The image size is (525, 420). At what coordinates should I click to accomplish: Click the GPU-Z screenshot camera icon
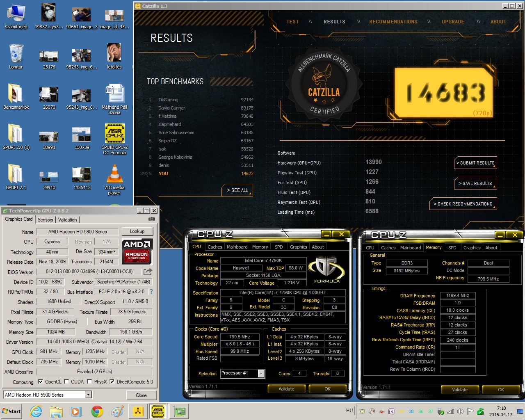pos(152,219)
